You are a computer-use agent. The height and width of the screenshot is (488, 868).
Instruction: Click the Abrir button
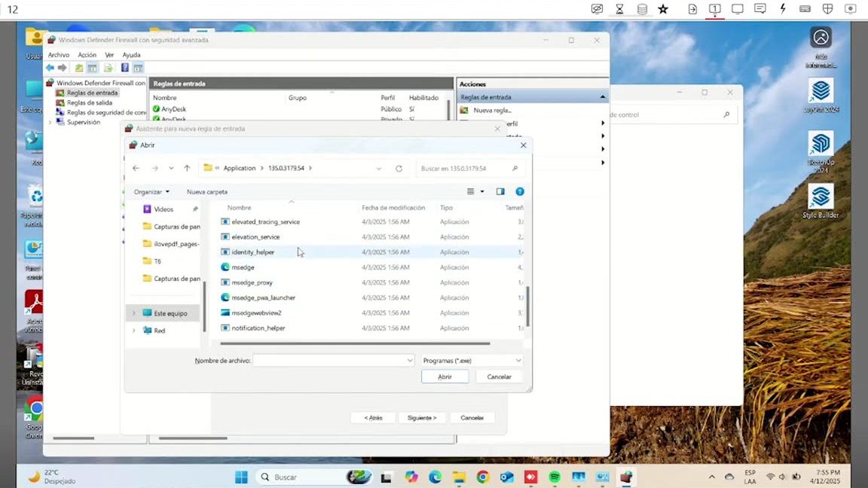(445, 377)
